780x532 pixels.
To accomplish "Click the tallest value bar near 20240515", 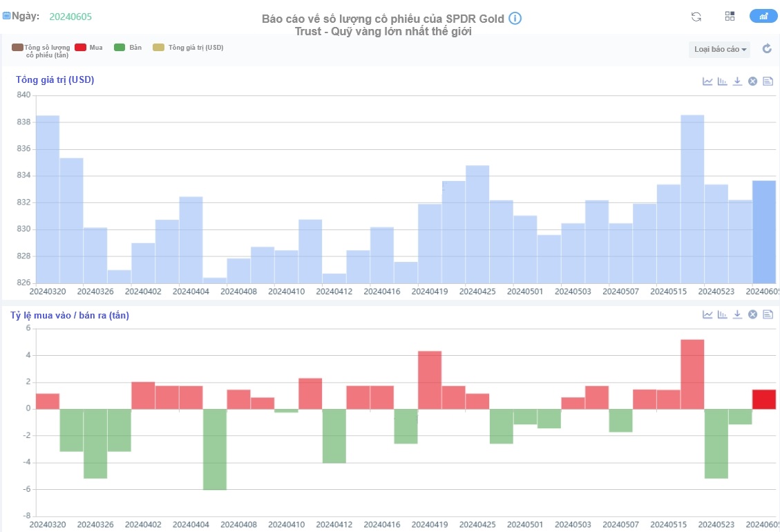I will tap(692, 199).
